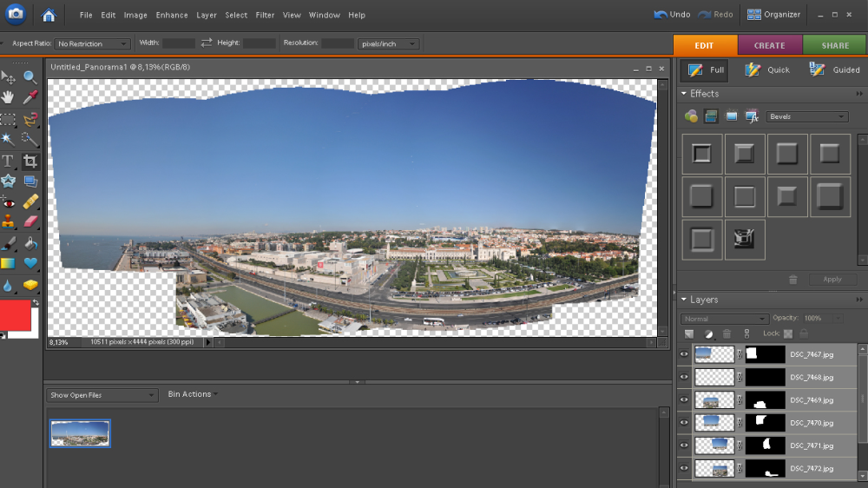
Task: Select the Zoom tool
Action: 30,77
